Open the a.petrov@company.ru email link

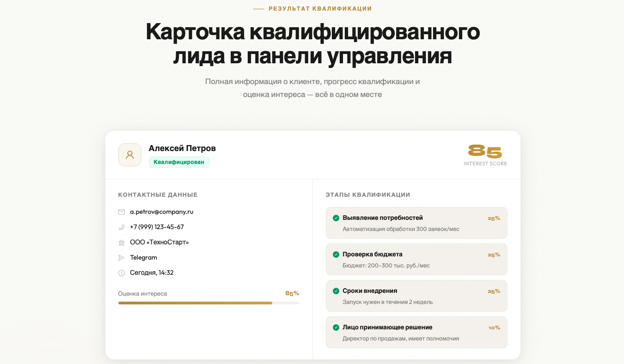[x=162, y=212]
